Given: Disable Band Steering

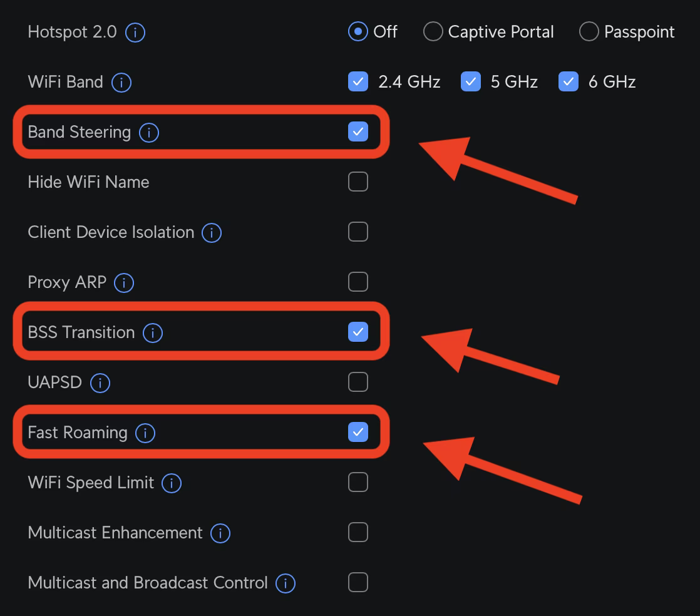Looking at the screenshot, I should click(x=358, y=131).
